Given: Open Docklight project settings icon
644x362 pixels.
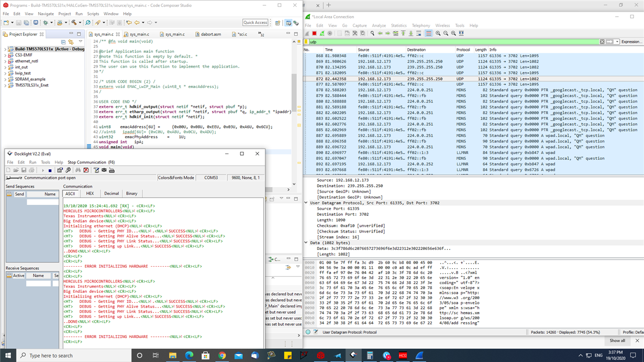Looking at the screenshot, I should point(60,170).
